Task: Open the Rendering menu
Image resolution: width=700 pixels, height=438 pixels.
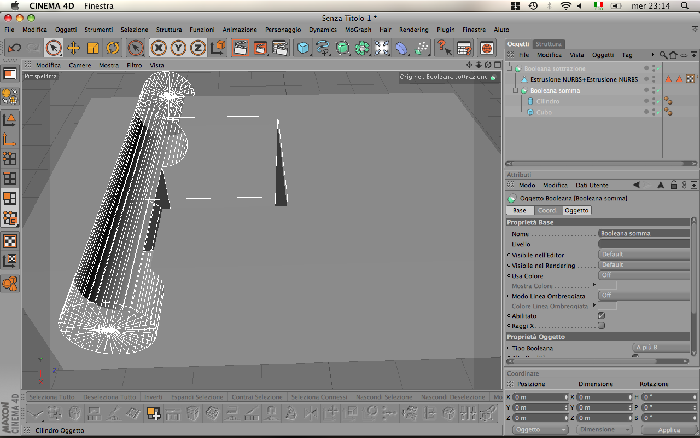Action: [413, 29]
